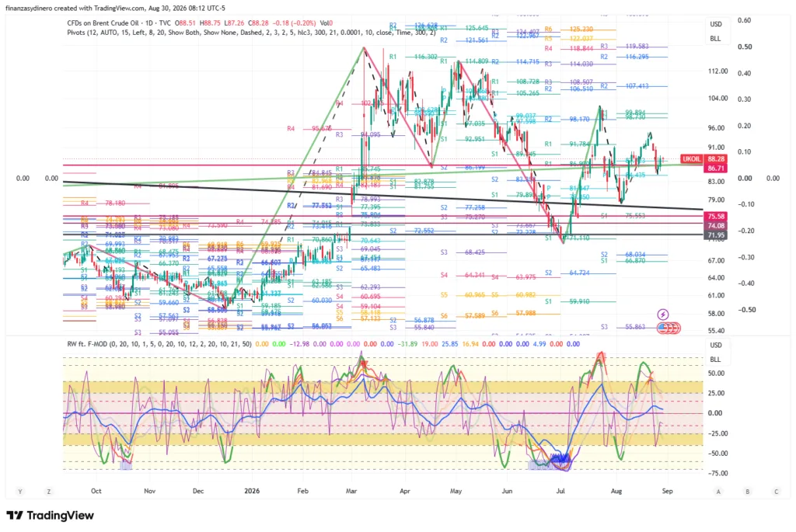Click the S1 59.910 pivot label
Viewport: 796px width, 532px height.
[567, 301]
